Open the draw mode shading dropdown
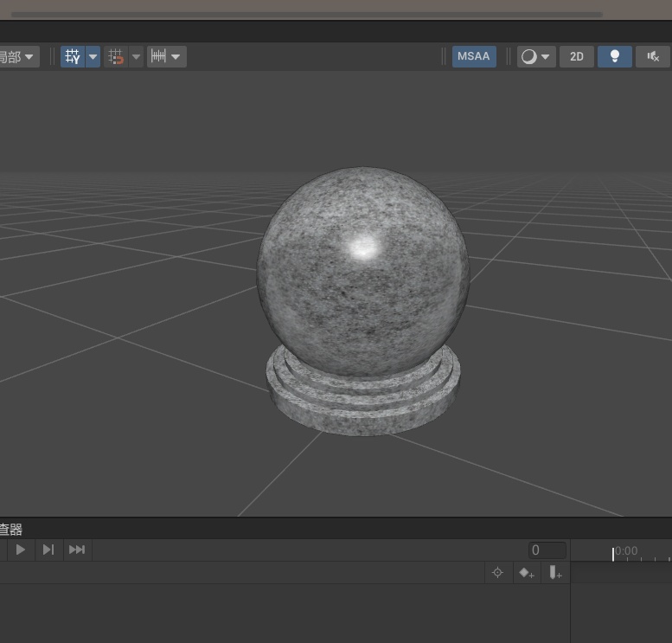This screenshot has width=672, height=643. point(536,57)
